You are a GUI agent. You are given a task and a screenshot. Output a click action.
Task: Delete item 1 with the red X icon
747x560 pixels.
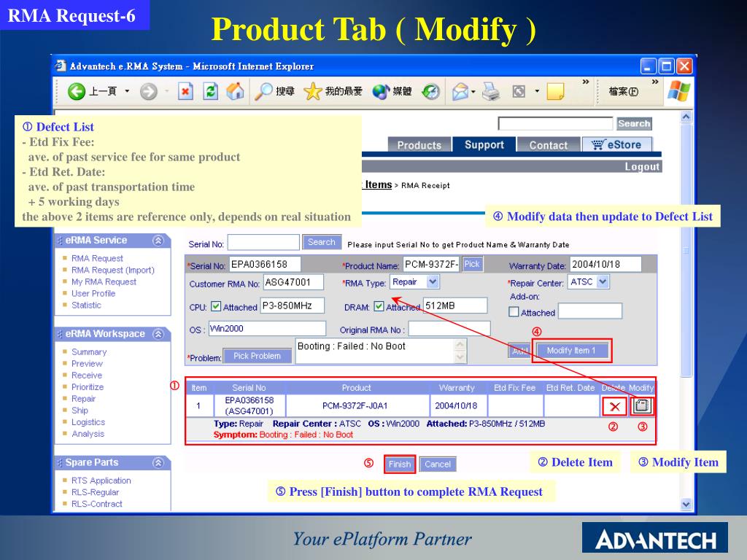coord(614,407)
